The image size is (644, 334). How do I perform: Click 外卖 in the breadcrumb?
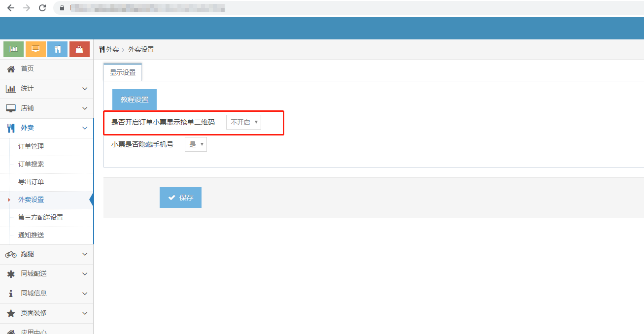(112, 50)
